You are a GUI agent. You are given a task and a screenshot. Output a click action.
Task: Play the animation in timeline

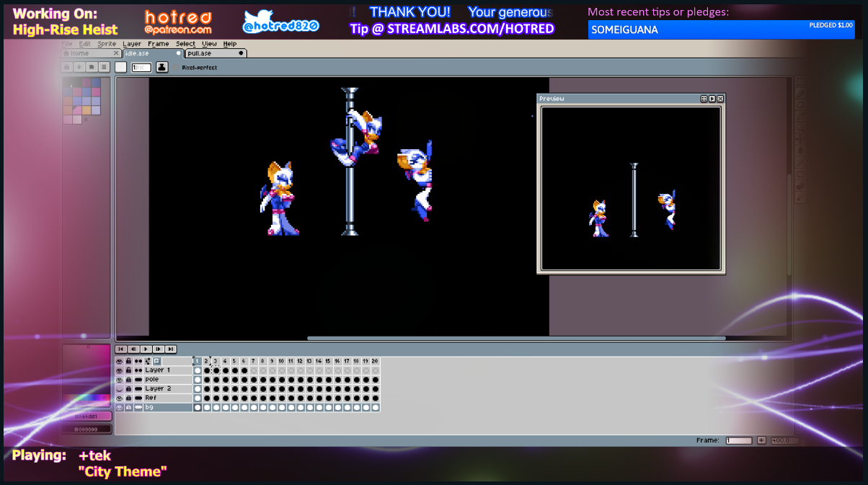(146, 349)
